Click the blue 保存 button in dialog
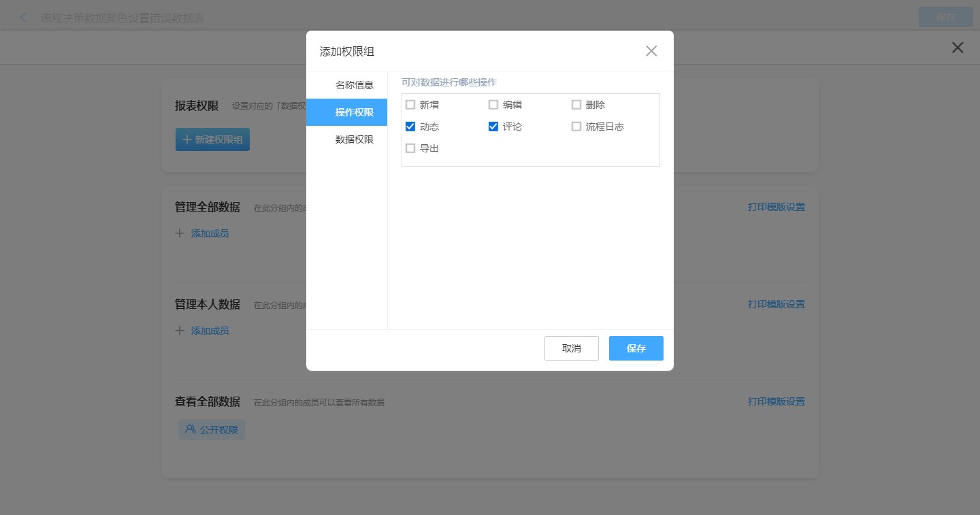Viewport: 980px width, 515px height. point(636,348)
